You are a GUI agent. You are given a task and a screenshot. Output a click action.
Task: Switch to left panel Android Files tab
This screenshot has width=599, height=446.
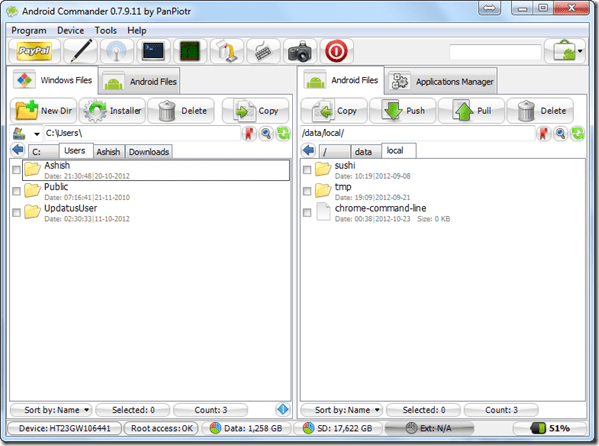tap(139, 81)
